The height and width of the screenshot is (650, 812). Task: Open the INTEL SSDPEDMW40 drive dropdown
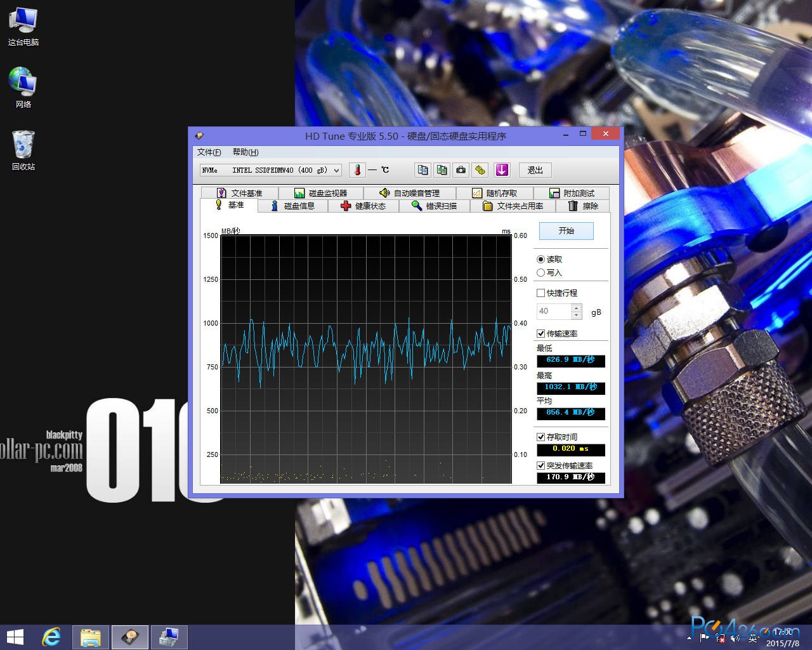(x=271, y=170)
